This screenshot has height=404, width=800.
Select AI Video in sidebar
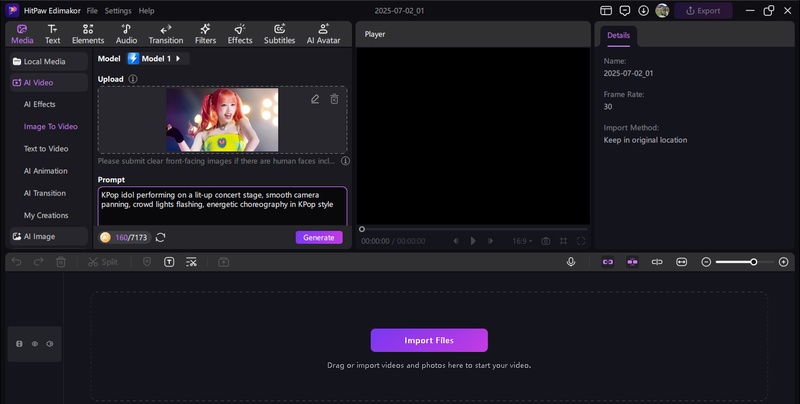[48, 82]
